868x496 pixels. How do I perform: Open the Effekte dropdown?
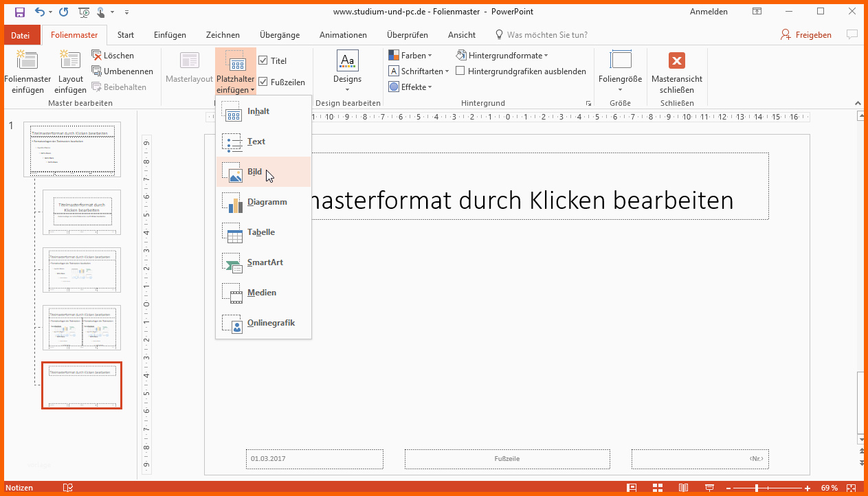[410, 87]
